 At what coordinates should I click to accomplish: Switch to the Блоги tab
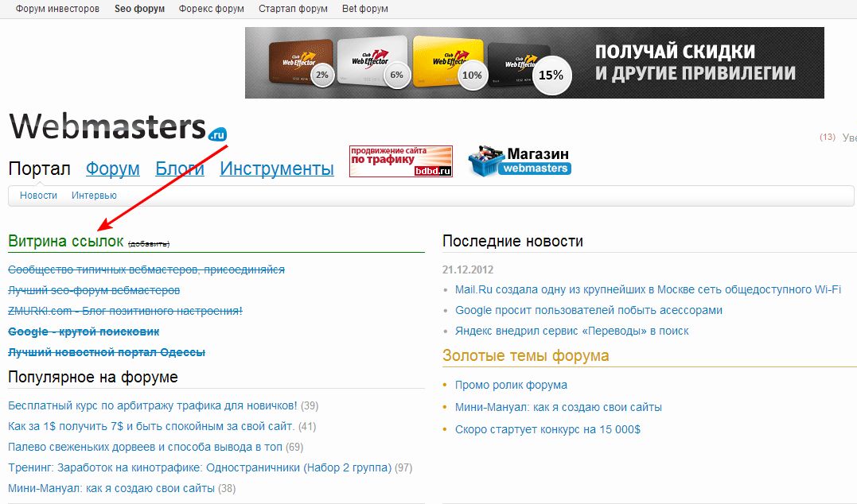179,169
